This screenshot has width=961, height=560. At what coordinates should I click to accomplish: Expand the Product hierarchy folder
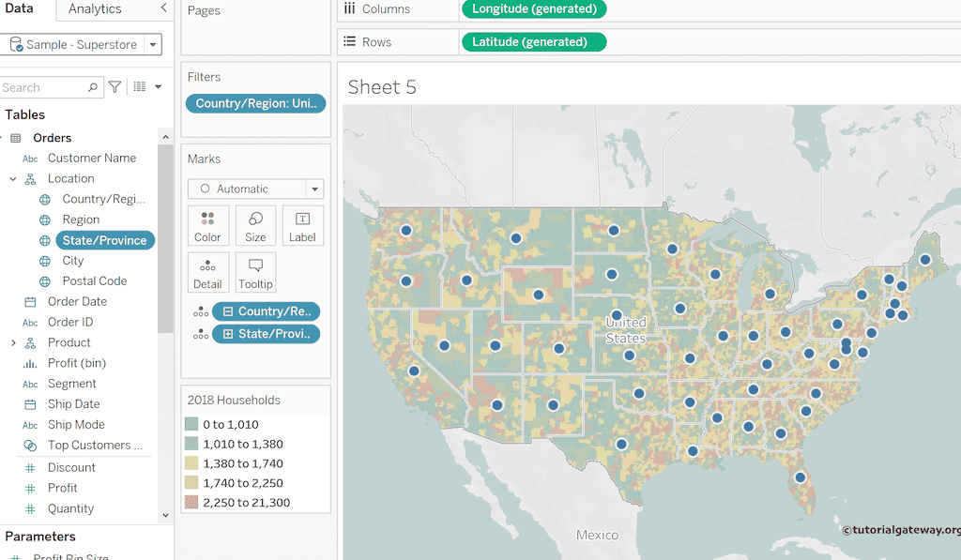[13, 343]
